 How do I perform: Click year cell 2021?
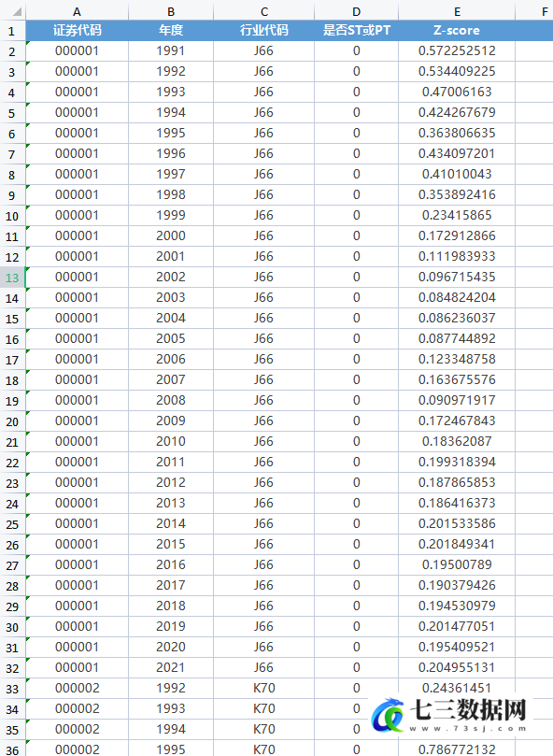coord(171,667)
